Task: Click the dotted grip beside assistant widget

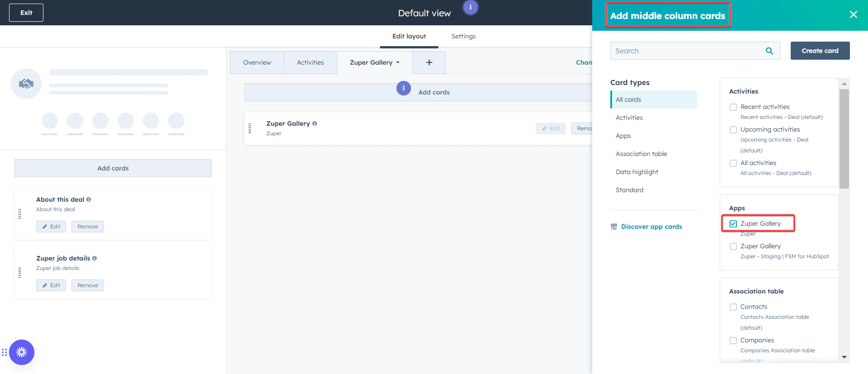Action: pos(4,352)
